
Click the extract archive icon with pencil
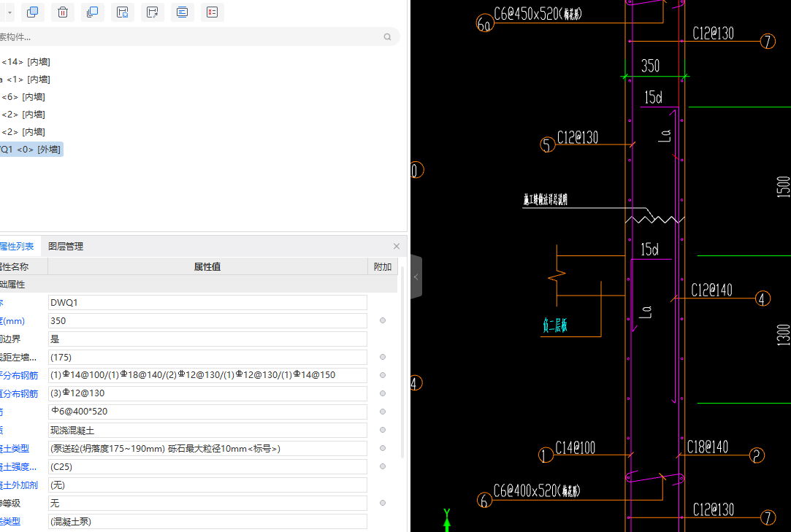click(x=153, y=12)
